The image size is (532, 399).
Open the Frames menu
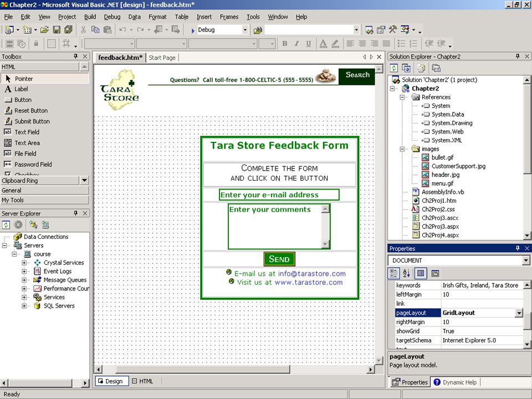(x=229, y=17)
